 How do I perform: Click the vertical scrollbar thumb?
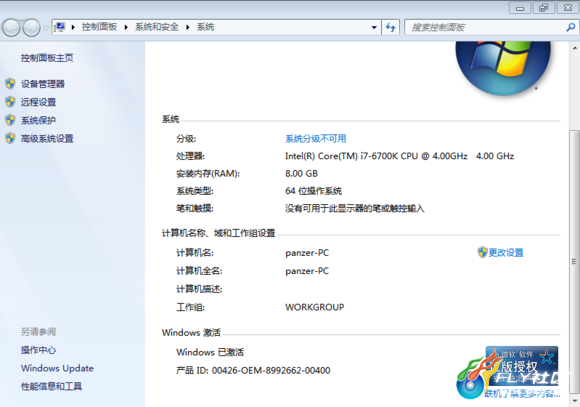click(574, 262)
